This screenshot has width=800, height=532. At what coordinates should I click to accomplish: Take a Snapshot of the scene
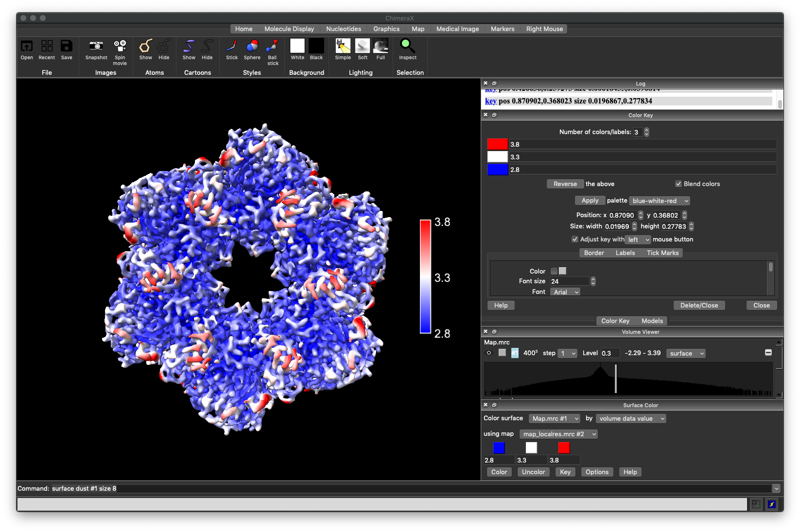point(96,51)
